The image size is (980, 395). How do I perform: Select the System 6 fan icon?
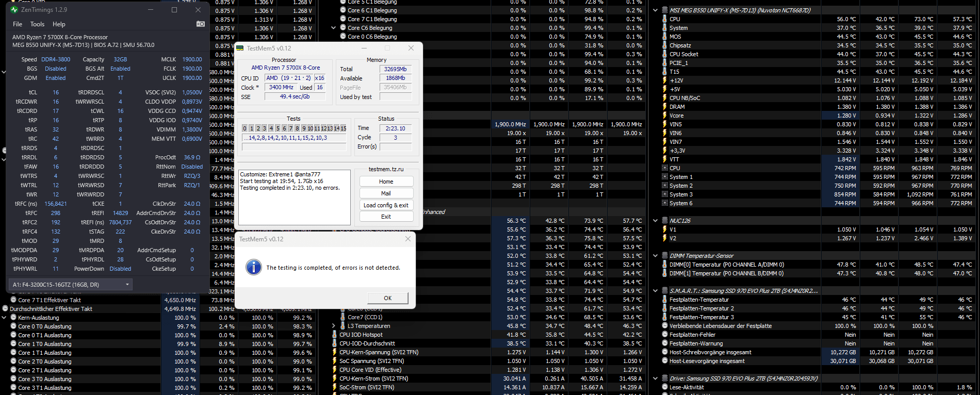click(x=665, y=203)
